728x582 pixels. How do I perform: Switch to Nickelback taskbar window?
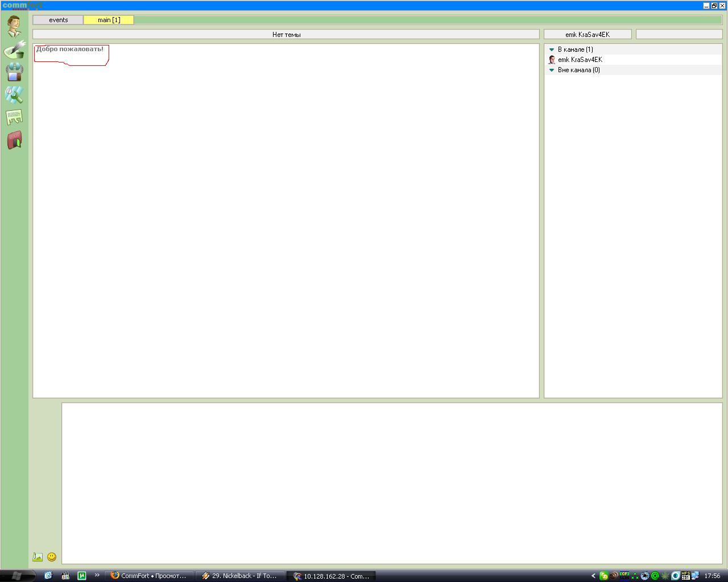coord(240,576)
